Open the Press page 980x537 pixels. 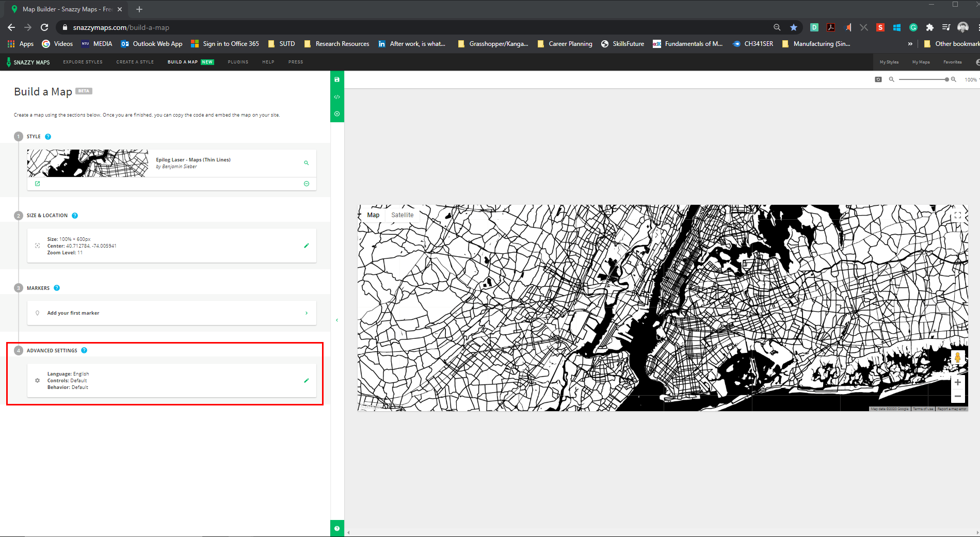[x=296, y=62]
